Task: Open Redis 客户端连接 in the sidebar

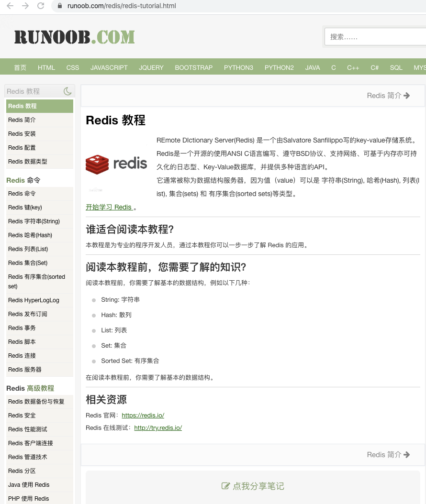Action: (40, 443)
